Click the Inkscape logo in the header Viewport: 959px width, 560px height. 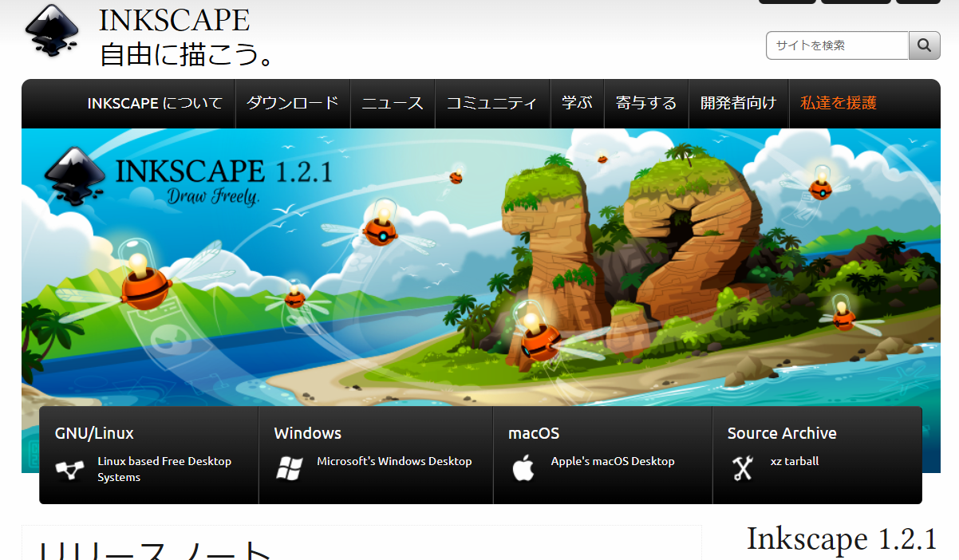53,30
